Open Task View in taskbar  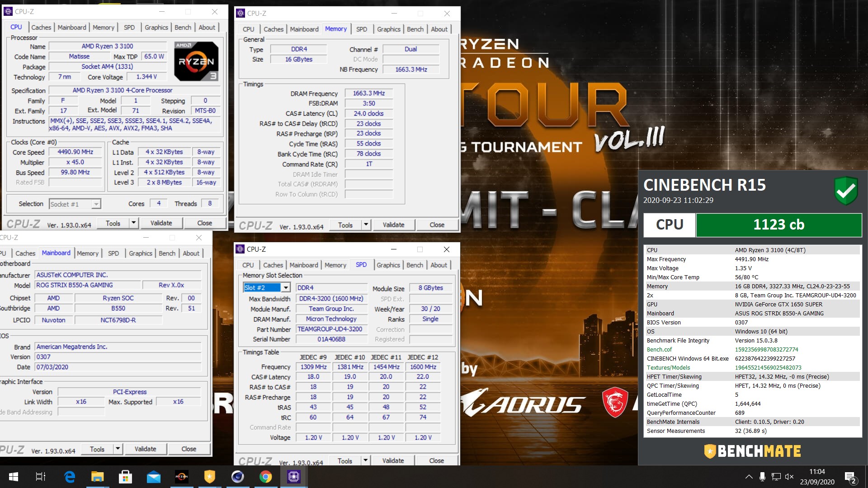[x=41, y=477]
